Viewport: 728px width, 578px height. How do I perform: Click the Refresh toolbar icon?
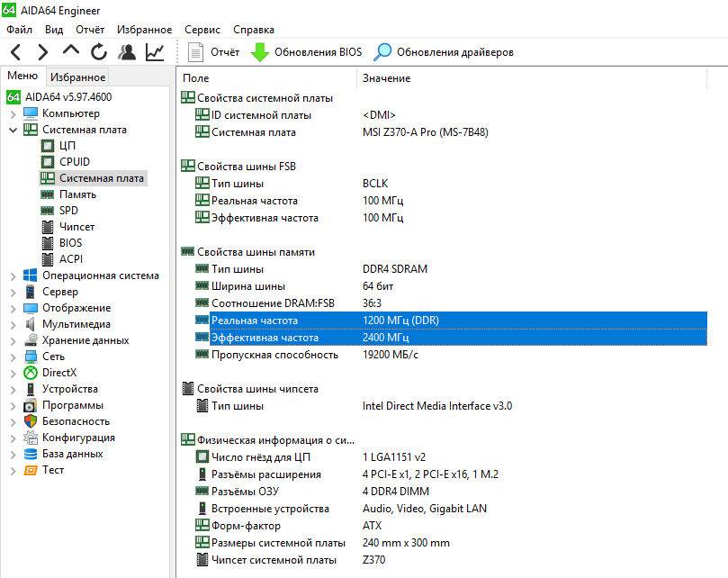pos(98,52)
